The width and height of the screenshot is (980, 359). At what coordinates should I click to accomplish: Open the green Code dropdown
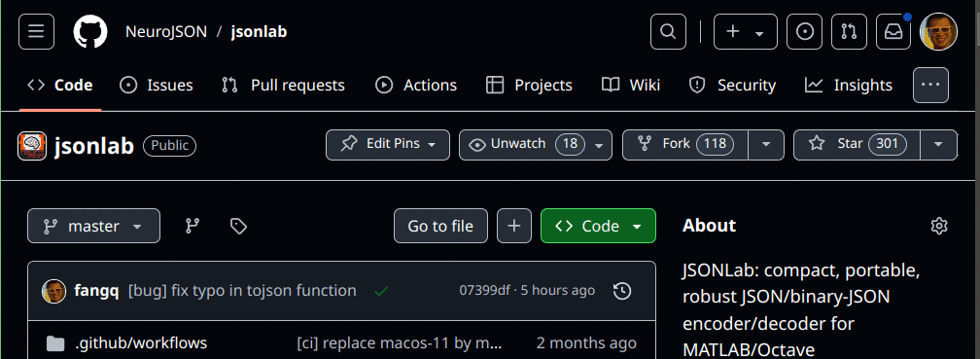click(598, 226)
